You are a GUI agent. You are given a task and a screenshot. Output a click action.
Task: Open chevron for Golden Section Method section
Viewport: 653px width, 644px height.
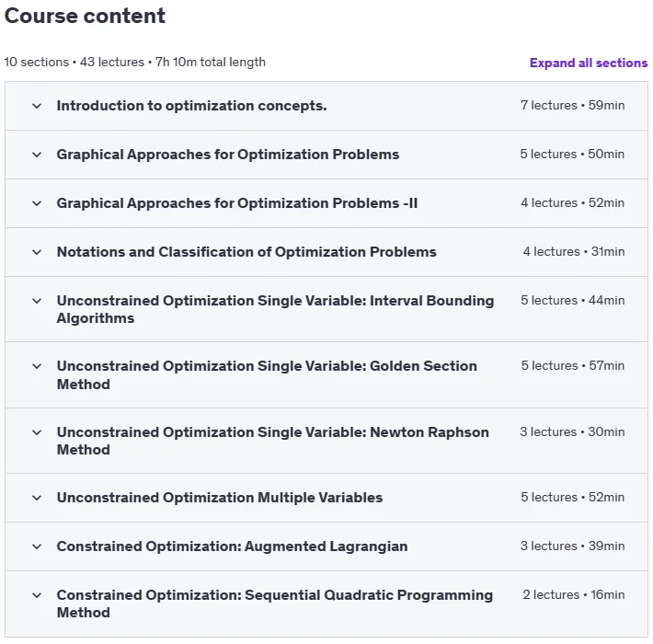(x=37, y=366)
